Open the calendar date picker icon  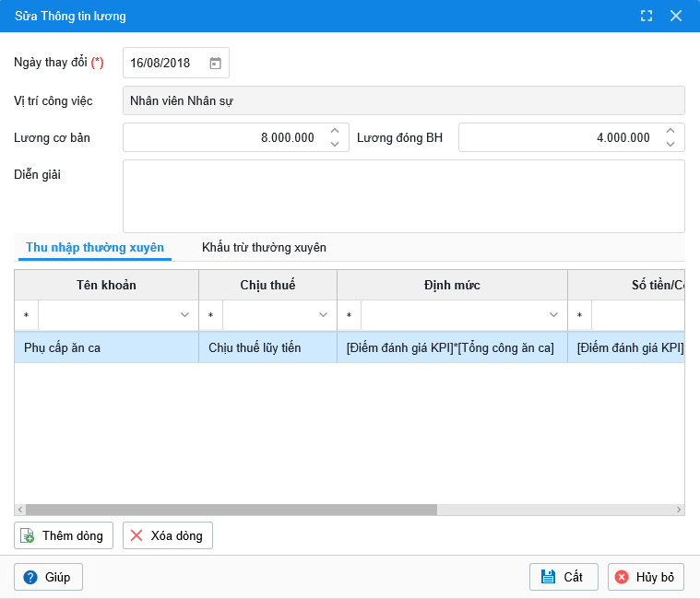(215, 64)
